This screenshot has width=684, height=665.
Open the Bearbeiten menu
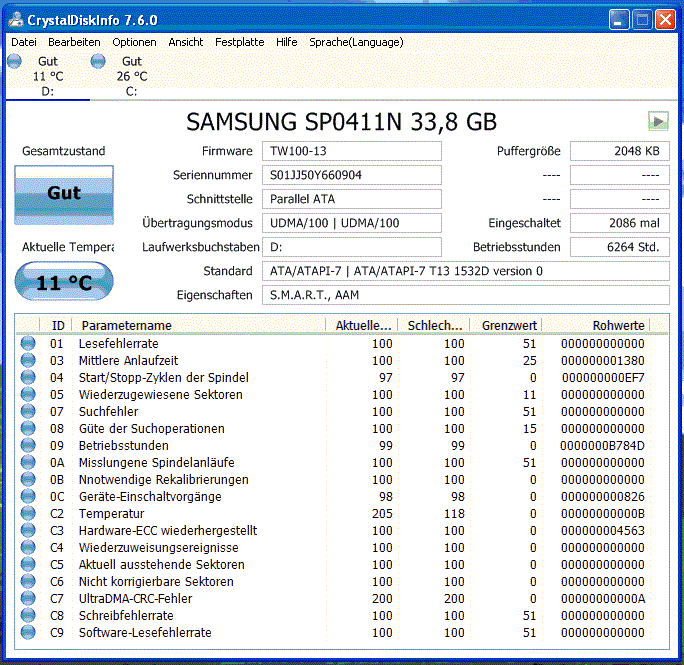click(74, 42)
